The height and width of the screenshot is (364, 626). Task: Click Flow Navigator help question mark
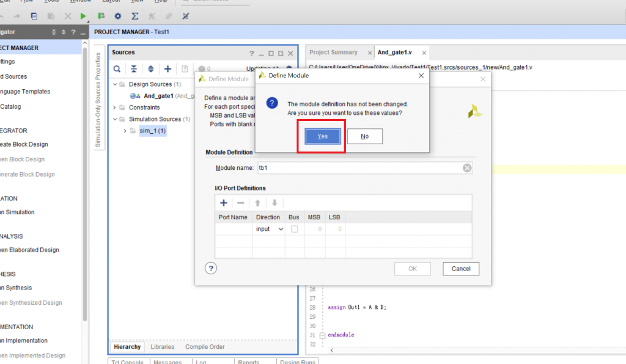73,32
